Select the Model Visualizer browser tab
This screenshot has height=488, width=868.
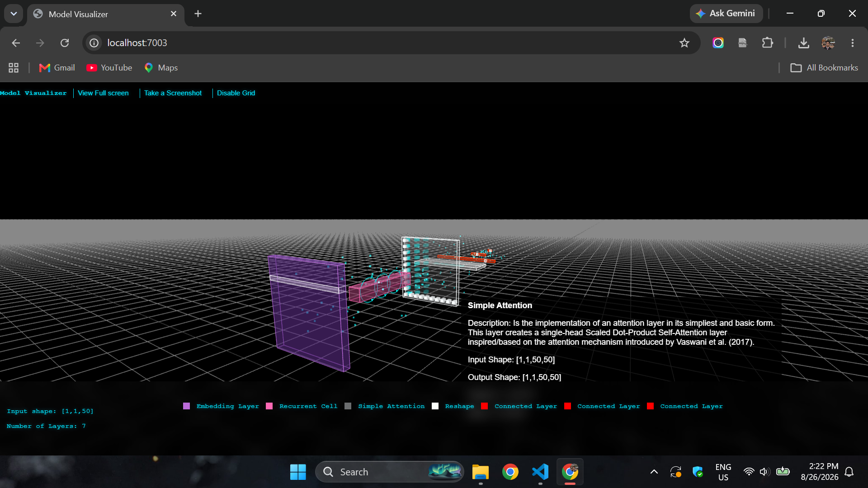click(105, 14)
